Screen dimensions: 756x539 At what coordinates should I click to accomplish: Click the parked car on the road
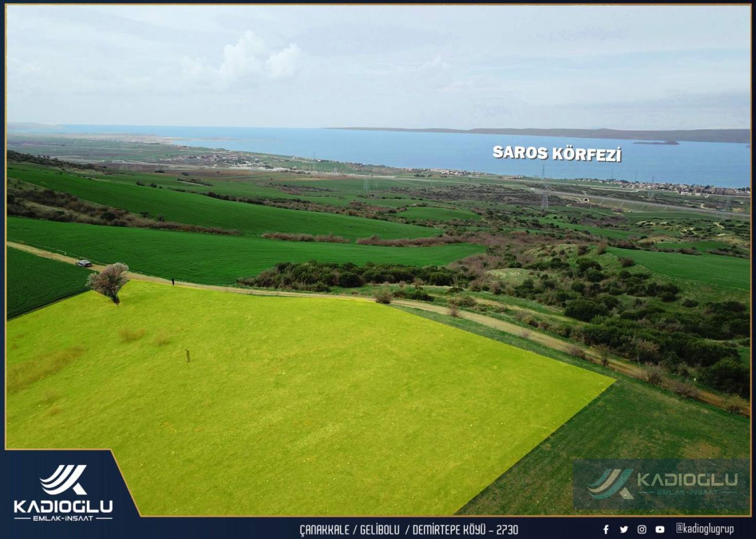pos(84,263)
